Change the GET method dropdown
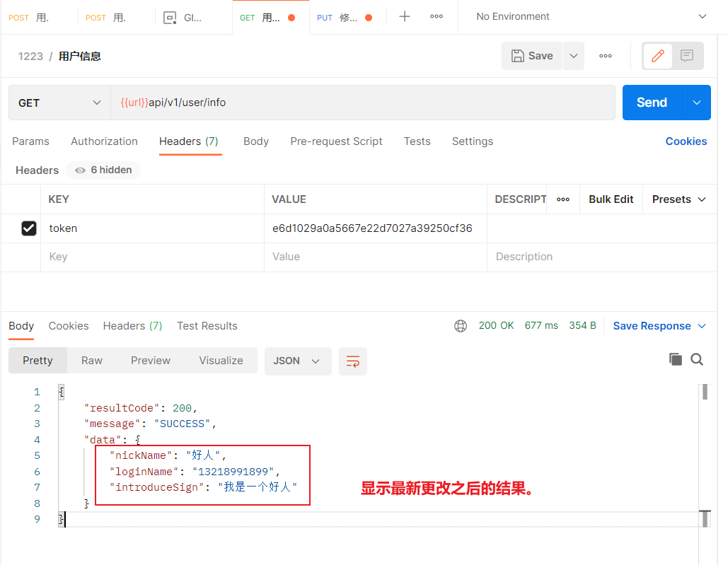 60,103
